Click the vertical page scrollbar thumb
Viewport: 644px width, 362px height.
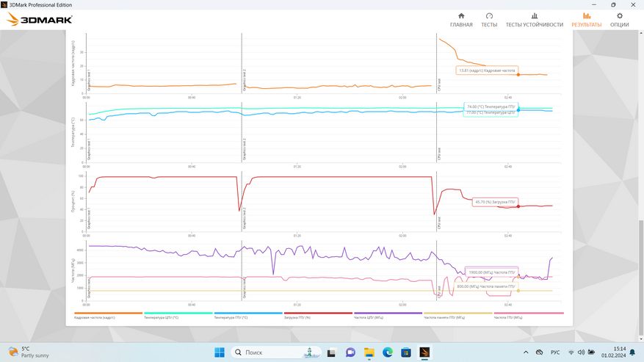[x=641, y=278]
